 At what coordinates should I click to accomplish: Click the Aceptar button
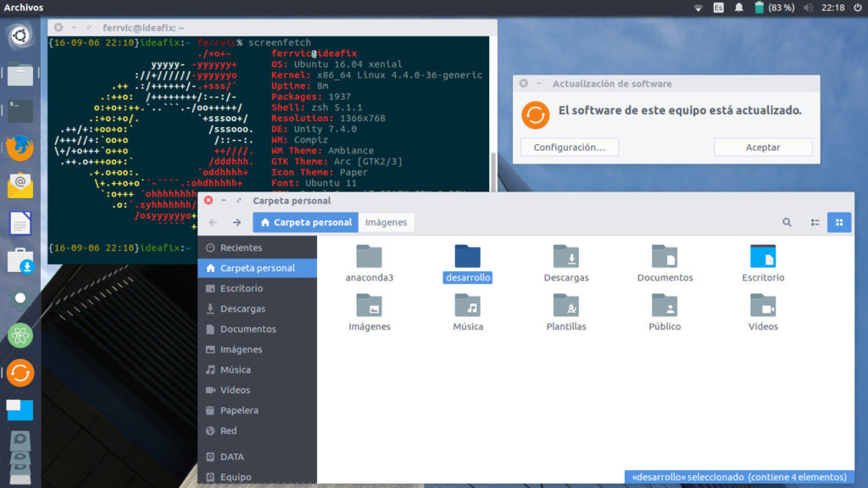coord(763,147)
